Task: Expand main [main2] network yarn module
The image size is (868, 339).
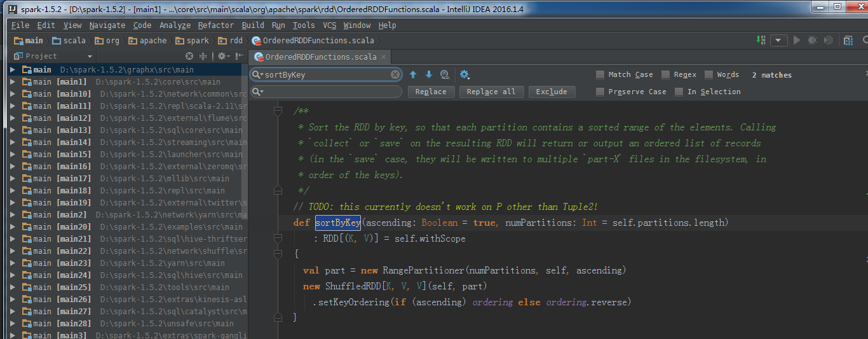Action: pos(13,215)
